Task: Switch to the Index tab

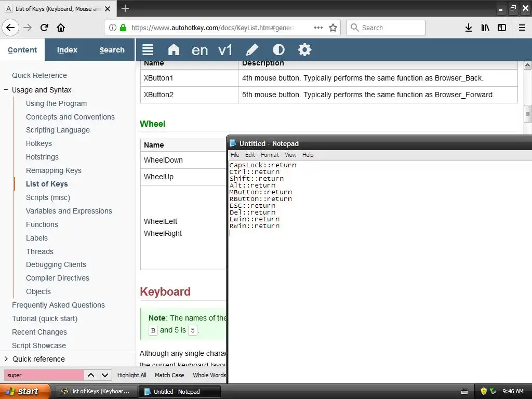Action: point(67,50)
